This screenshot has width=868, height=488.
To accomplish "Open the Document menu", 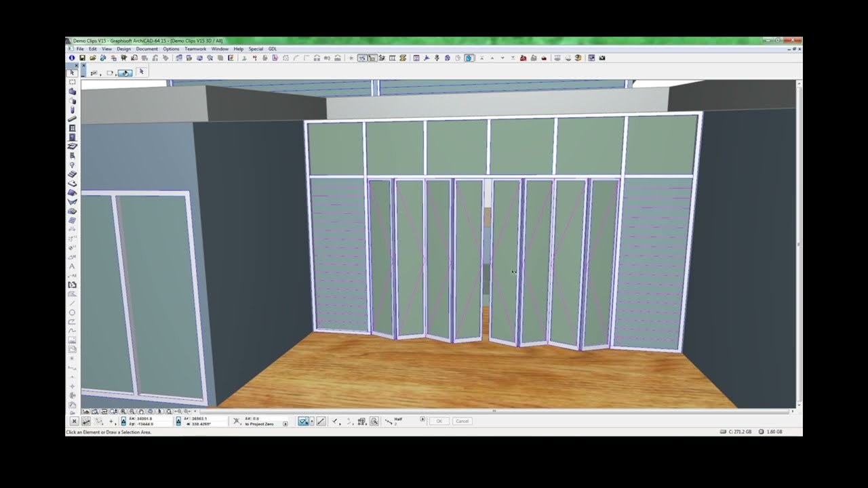I will (146, 49).
